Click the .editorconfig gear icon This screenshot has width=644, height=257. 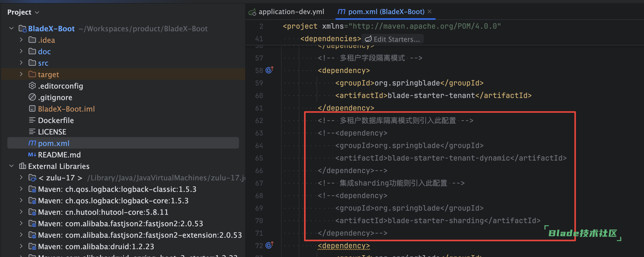tap(32, 85)
